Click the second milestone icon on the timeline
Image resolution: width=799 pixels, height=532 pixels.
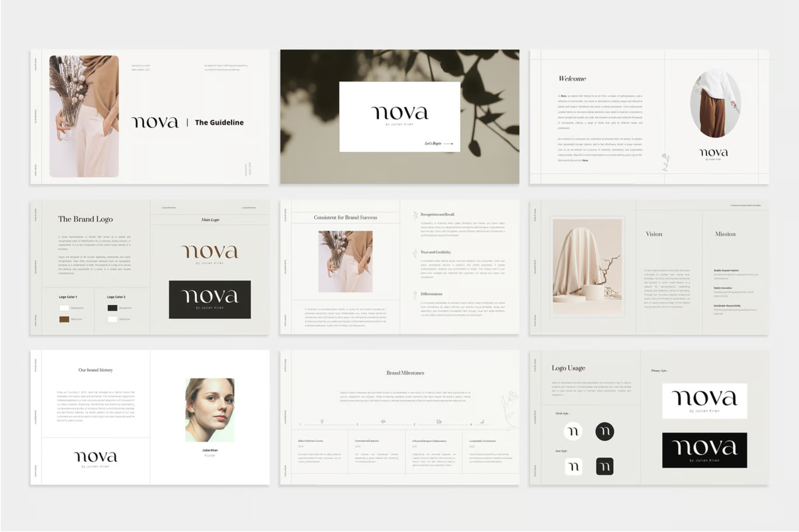[383, 421]
